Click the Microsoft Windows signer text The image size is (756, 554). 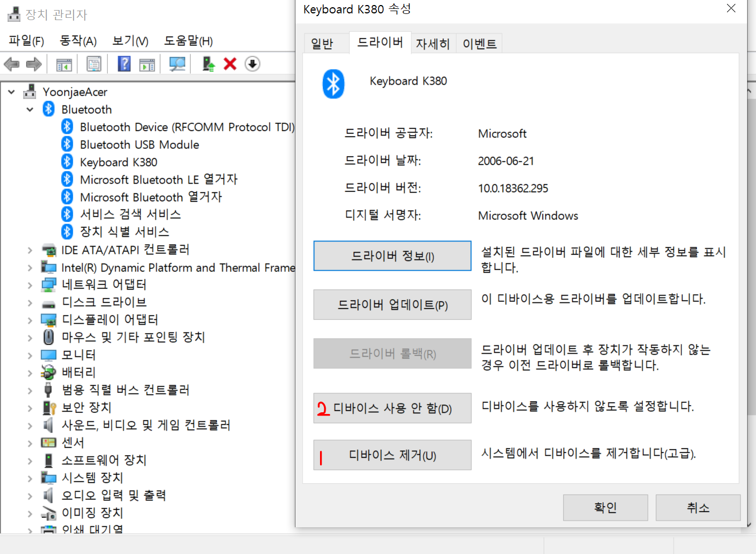click(x=529, y=216)
